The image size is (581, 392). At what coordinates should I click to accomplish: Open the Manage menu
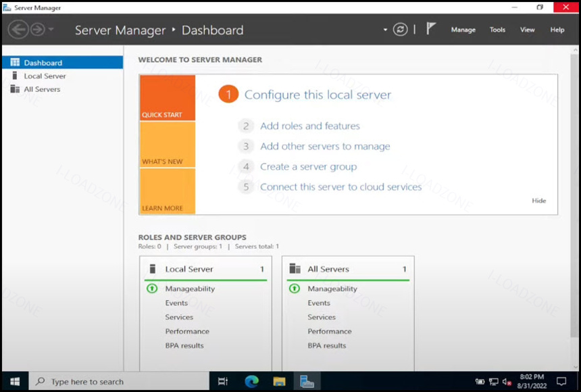(463, 30)
